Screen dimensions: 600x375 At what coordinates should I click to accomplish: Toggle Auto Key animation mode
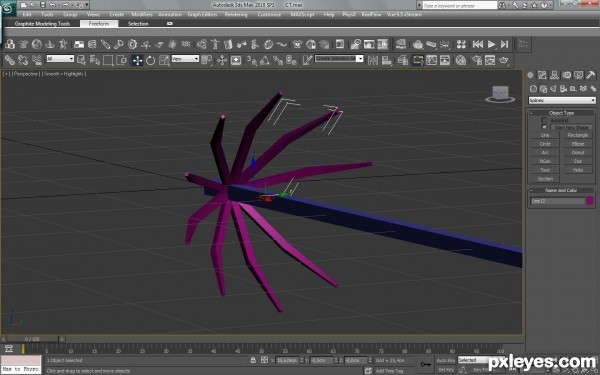tap(446, 360)
